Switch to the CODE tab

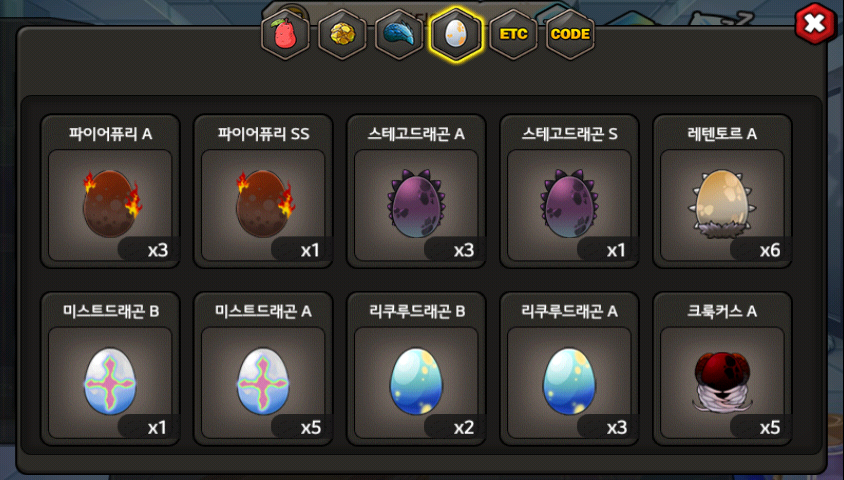click(571, 34)
